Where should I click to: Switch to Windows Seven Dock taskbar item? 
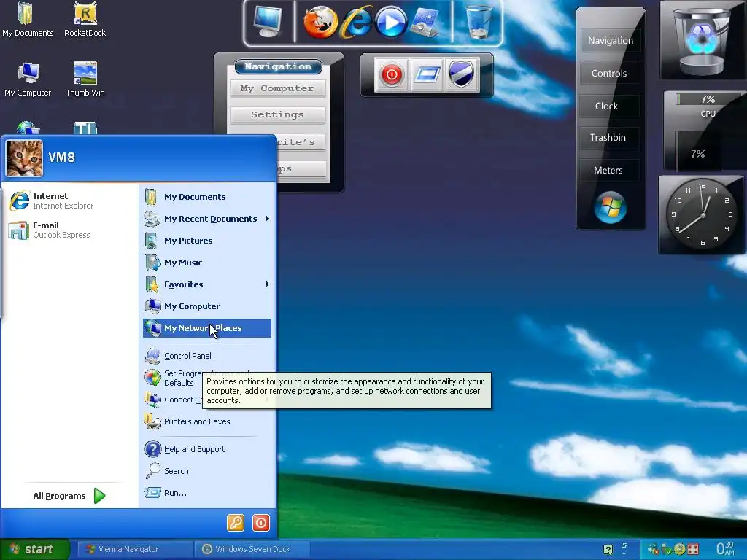[253, 549]
